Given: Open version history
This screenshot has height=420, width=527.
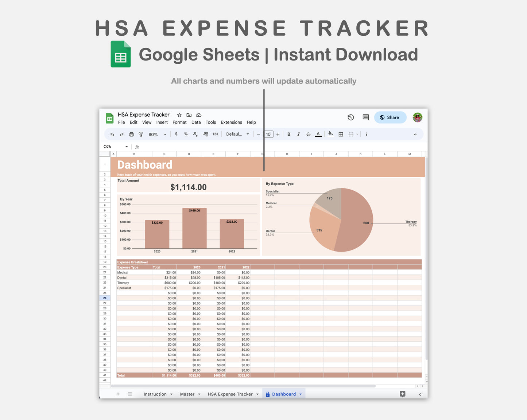Looking at the screenshot, I should 350,117.
